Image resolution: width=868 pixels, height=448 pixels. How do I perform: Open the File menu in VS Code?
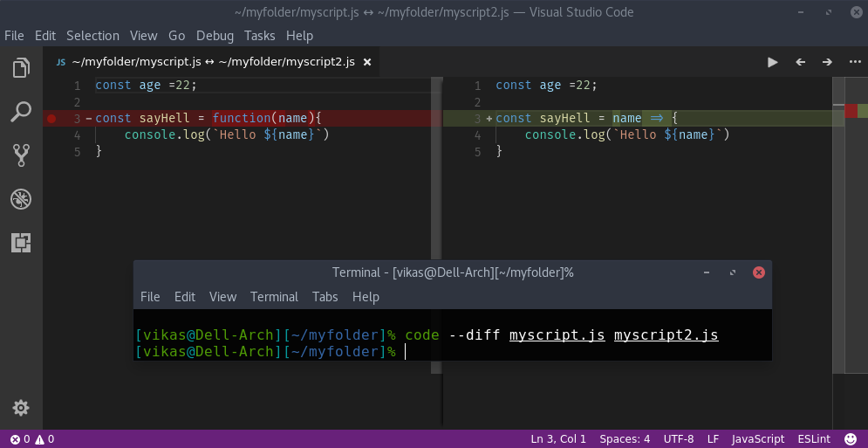(x=14, y=36)
